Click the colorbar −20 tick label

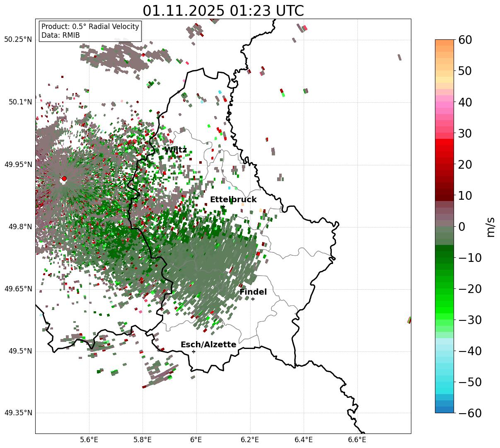470,288
